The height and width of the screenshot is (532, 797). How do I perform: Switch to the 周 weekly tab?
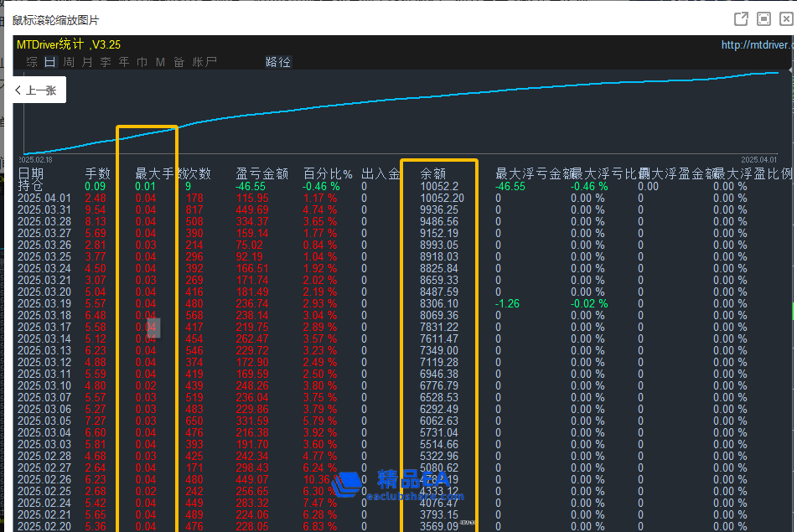[x=69, y=62]
